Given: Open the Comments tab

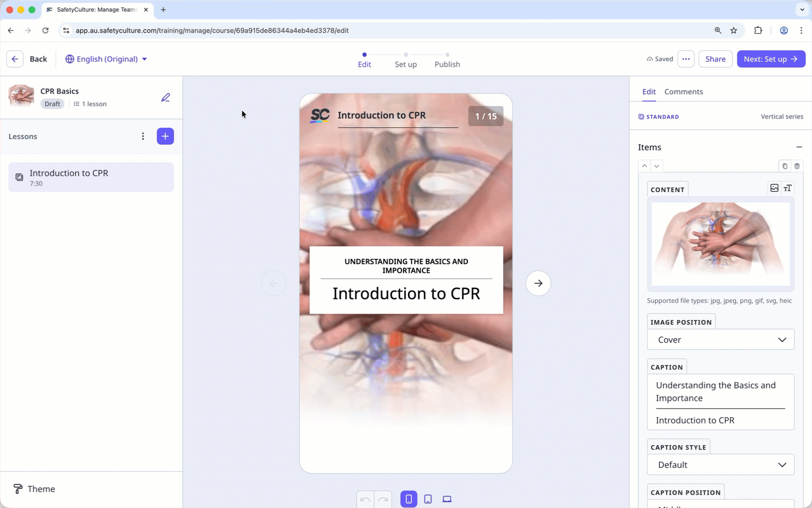Looking at the screenshot, I should click(x=683, y=92).
